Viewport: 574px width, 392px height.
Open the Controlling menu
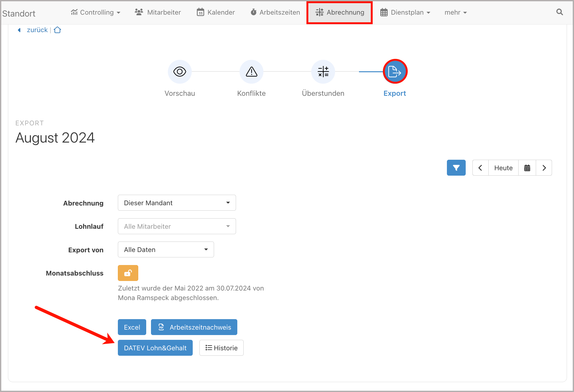pyautogui.click(x=96, y=12)
